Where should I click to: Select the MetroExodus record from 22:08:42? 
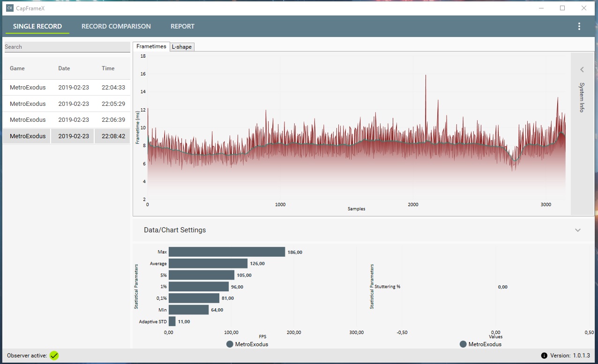coord(66,136)
